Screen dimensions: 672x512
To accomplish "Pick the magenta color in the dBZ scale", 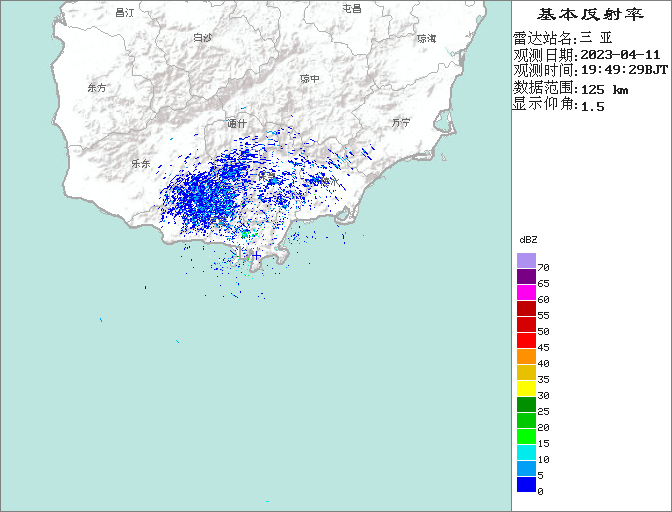I will [x=526, y=292].
